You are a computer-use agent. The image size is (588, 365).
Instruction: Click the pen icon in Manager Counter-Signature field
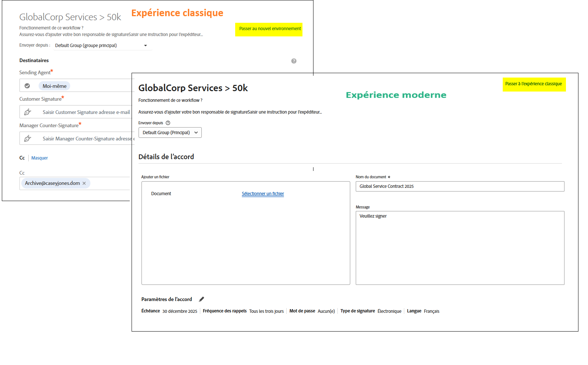pyautogui.click(x=28, y=139)
